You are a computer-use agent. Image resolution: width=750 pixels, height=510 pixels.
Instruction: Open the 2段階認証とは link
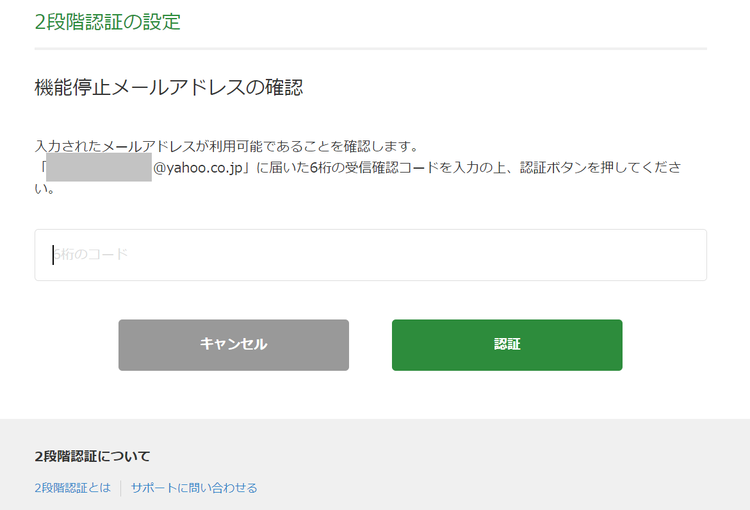point(72,488)
